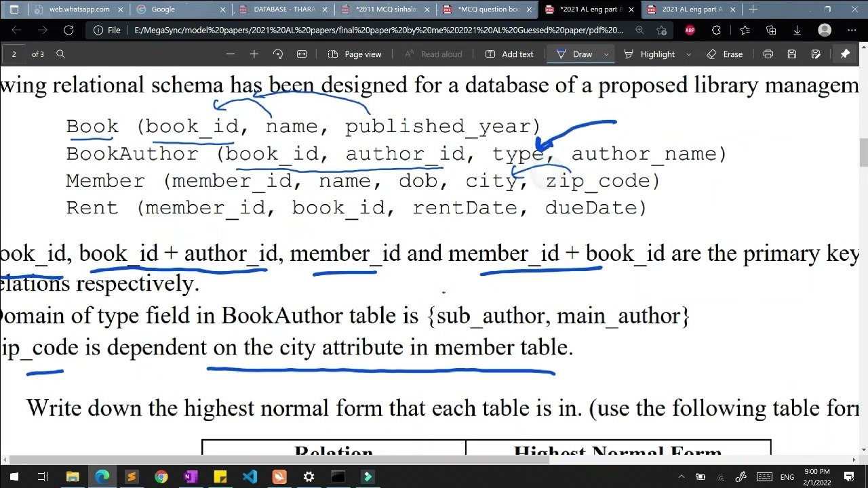The image size is (868, 488).
Task: Show hidden system tray icons chevron
Action: point(682,477)
